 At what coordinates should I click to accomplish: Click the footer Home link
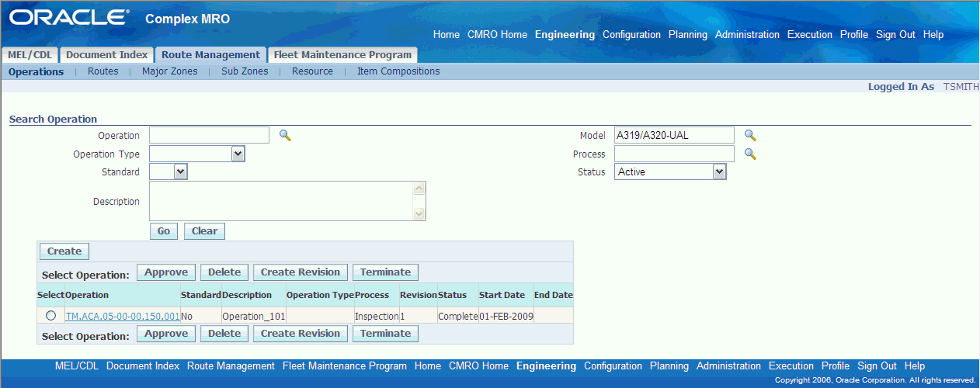(x=428, y=366)
